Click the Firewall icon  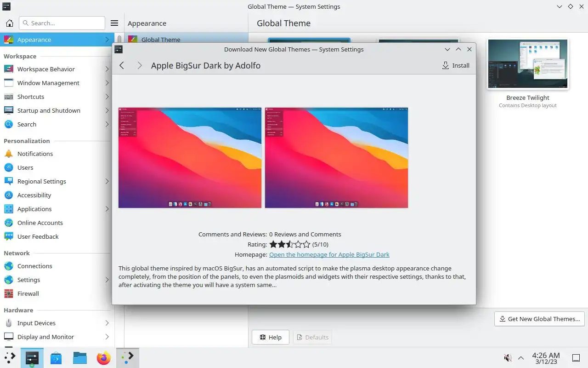(9, 293)
